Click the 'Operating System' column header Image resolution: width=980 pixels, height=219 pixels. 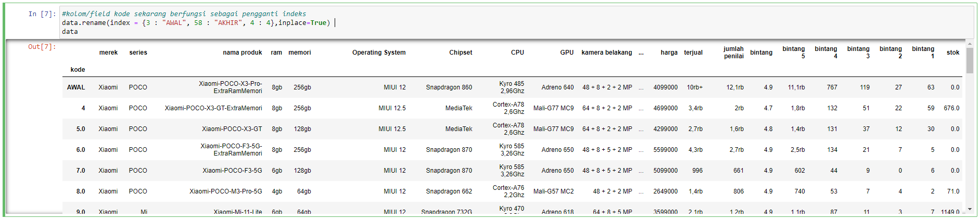tap(379, 53)
